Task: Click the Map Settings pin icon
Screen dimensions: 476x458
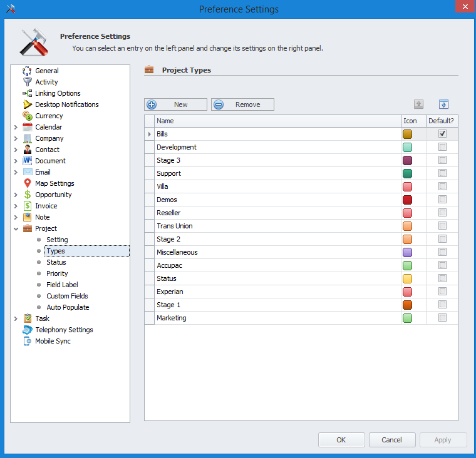Action: click(28, 183)
